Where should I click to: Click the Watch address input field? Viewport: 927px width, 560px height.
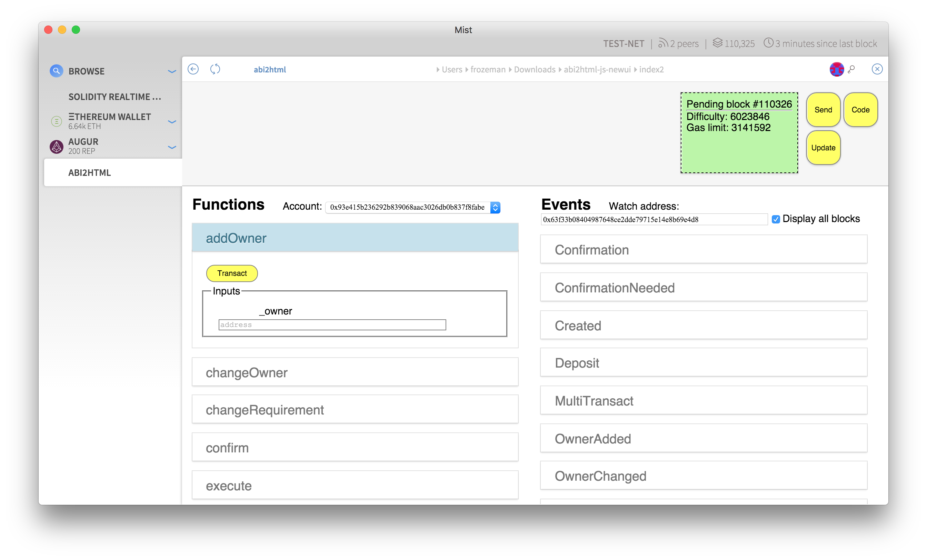[654, 219]
